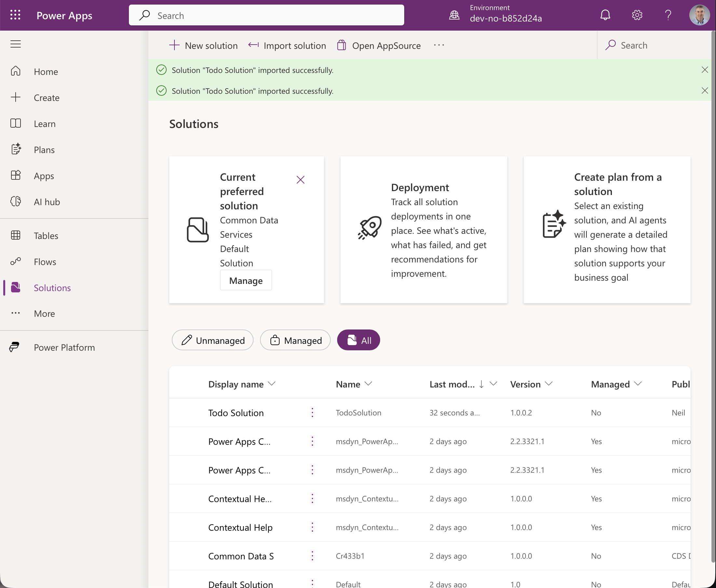This screenshot has height=588, width=716.
Task: Click the environment name dev-no-b852d24a
Action: (x=506, y=18)
